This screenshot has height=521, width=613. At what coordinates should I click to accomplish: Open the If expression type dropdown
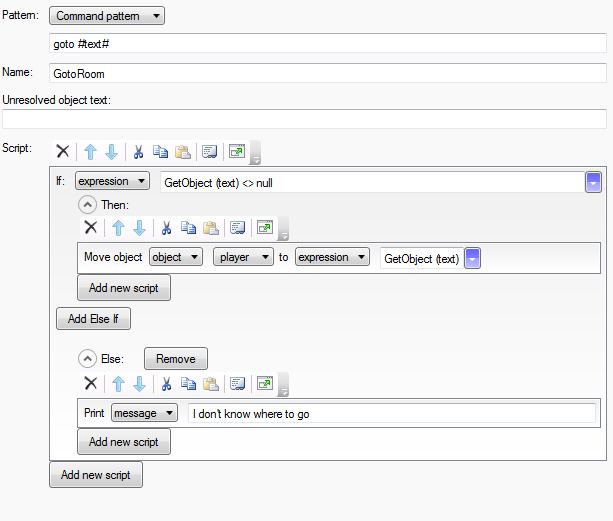click(x=112, y=181)
